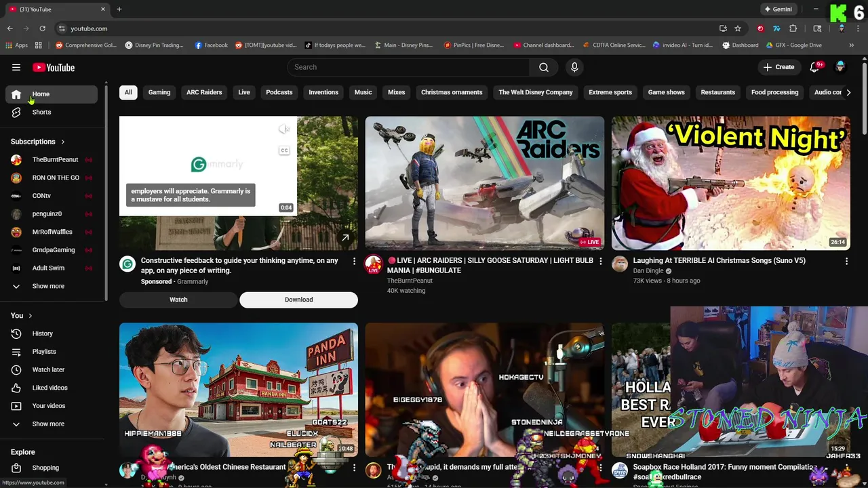This screenshot has height=488, width=868.
Task: Open Liked videos in sidebar
Action: pos(52,388)
